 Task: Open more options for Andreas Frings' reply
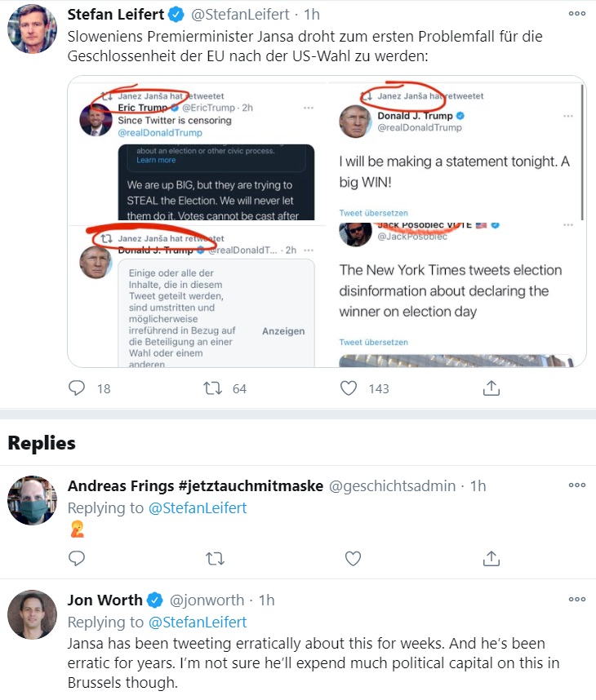576,485
